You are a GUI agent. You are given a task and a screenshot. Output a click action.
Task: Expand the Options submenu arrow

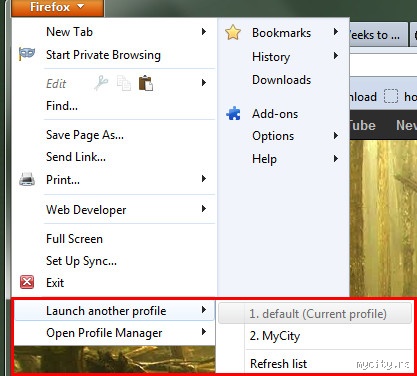point(336,136)
